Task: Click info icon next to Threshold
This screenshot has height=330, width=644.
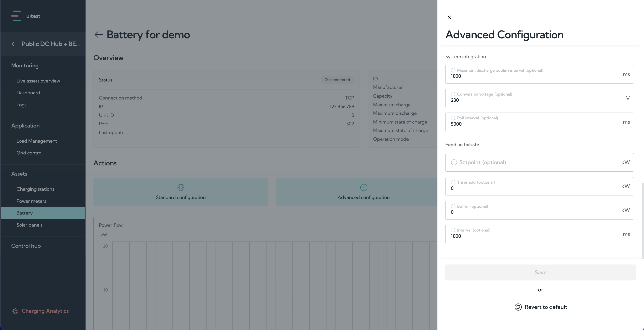Action: point(453,182)
